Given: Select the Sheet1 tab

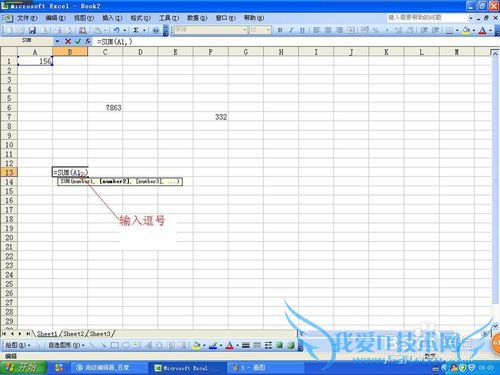Looking at the screenshot, I should [47, 334].
